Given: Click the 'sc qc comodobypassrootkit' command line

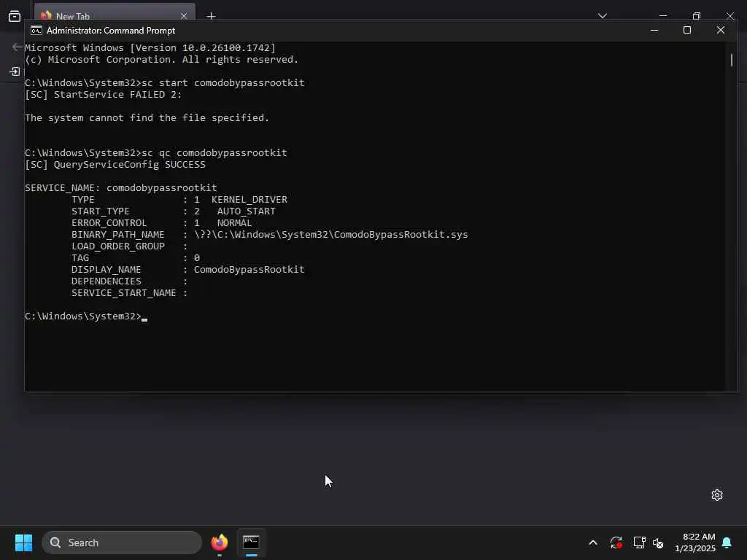Looking at the screenshot, I should click(156, 152).
